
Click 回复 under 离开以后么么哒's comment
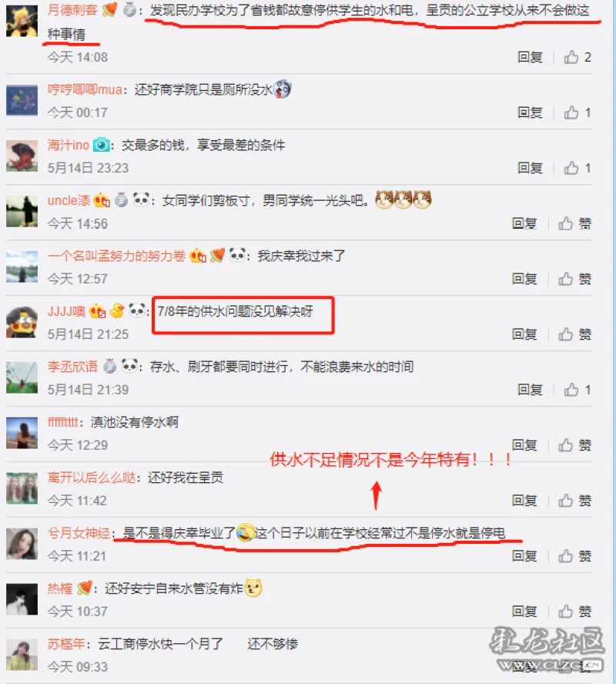pos(524,501)
